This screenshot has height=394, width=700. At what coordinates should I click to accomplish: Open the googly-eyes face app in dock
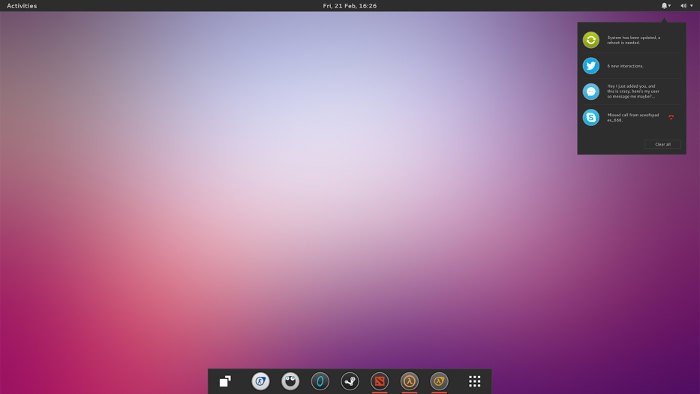tap(290, 382)
